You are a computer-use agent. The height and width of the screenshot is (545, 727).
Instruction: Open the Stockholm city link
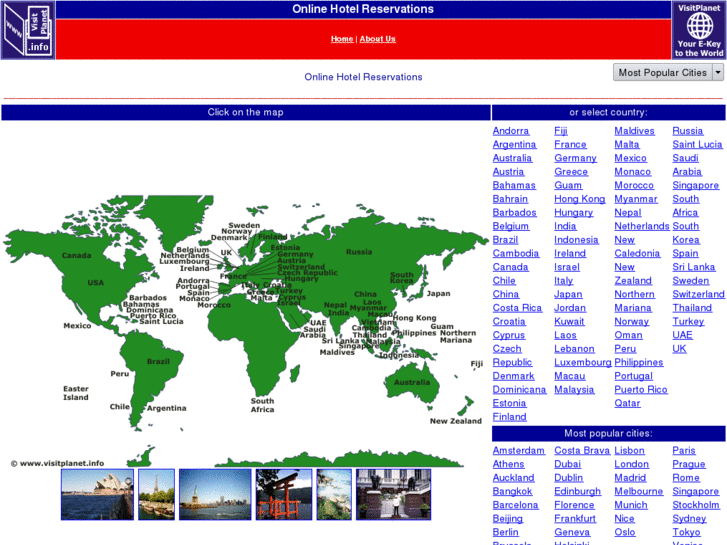tap(696, 505)
